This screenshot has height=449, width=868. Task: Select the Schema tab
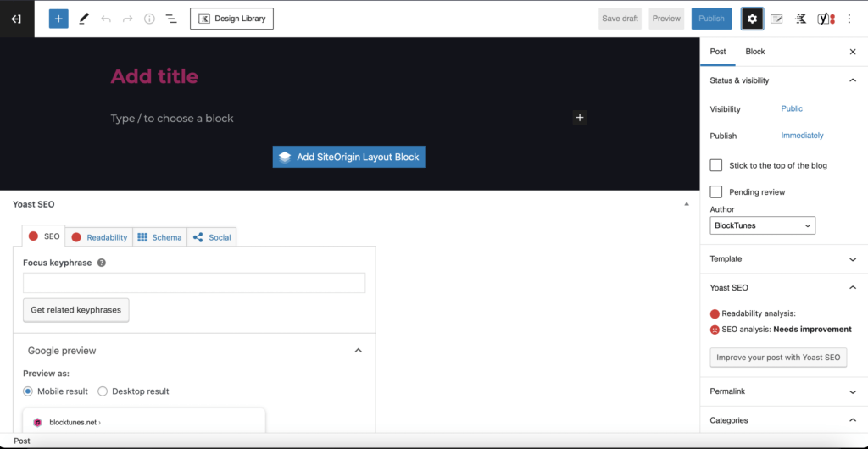point(159,237)
